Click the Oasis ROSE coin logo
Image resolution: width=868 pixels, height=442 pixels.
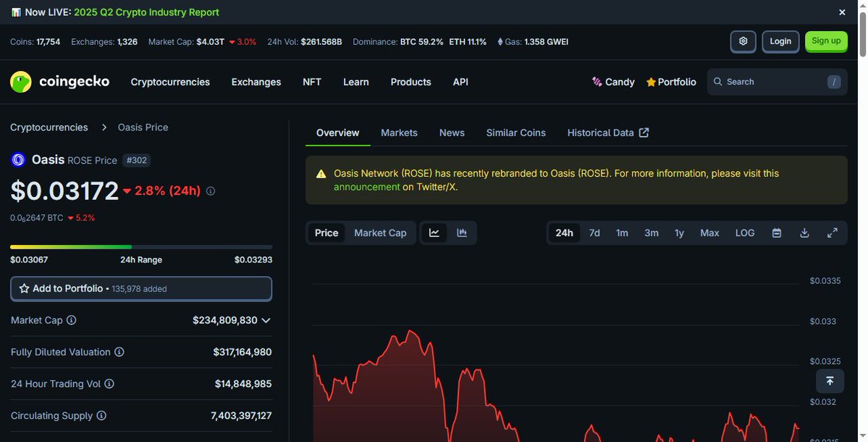coord(18,160)
